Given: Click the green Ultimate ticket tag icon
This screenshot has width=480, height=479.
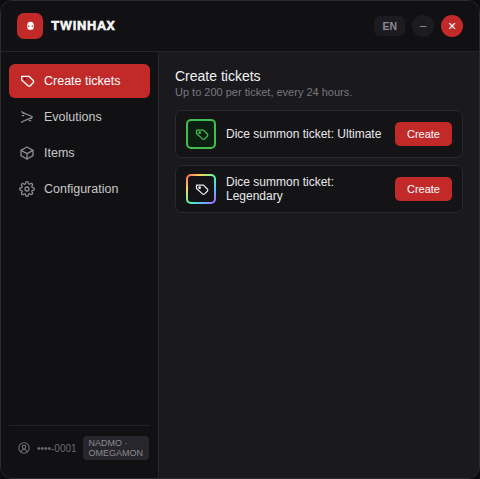Looking at the screenshot, I should click(x=201, y=134).
